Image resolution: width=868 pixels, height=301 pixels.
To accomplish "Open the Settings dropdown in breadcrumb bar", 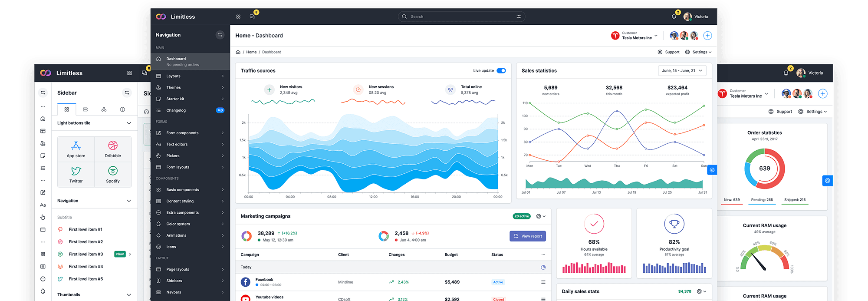I will tap(698, 52).
